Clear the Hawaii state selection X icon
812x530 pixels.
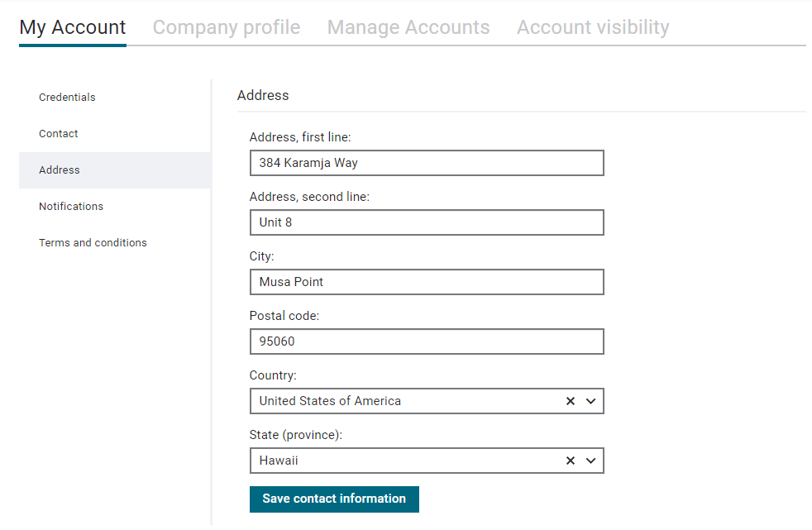tap(571, 461)
